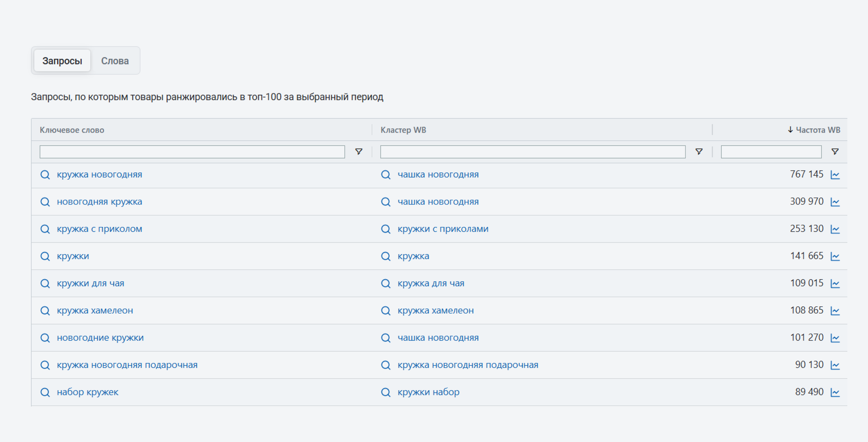Open cluster link кружки с приколами
868x442 pixels.
click(x=443, y=229)
